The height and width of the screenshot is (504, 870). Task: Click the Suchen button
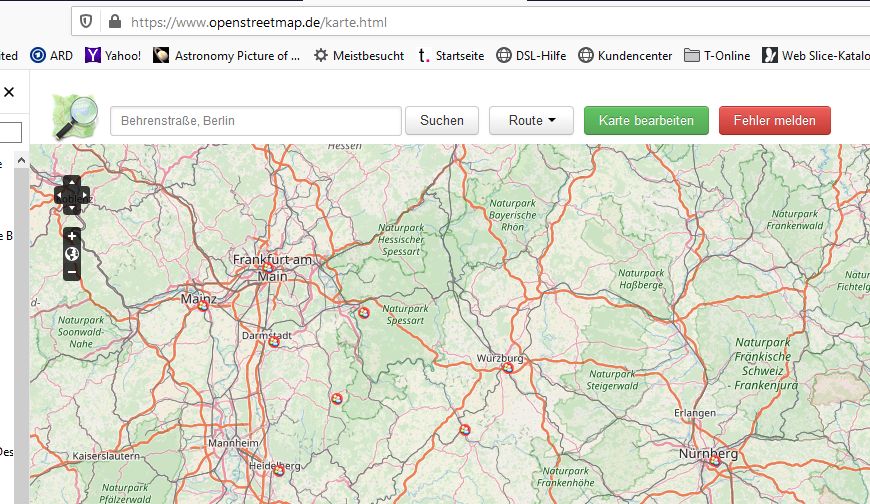pos(442,120)
